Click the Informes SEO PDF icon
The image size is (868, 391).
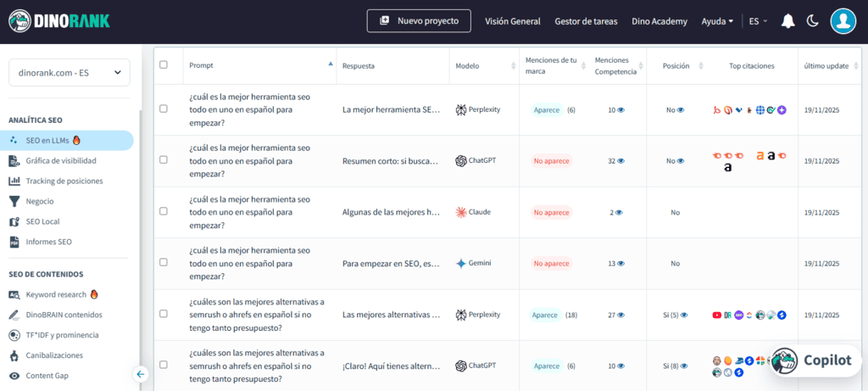[14, 242]
